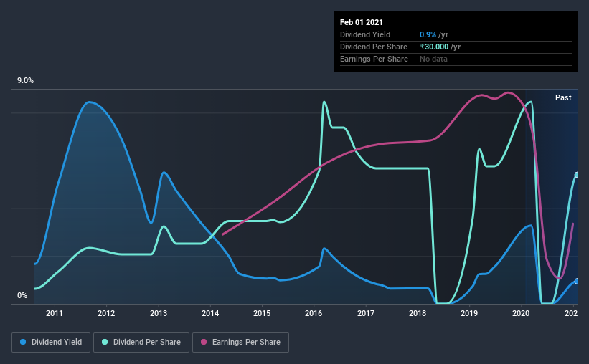The width and height of the screenshot is (589, 364).
Task: Toggle the Earnings Per Share legend button
Action: [240, 343]
